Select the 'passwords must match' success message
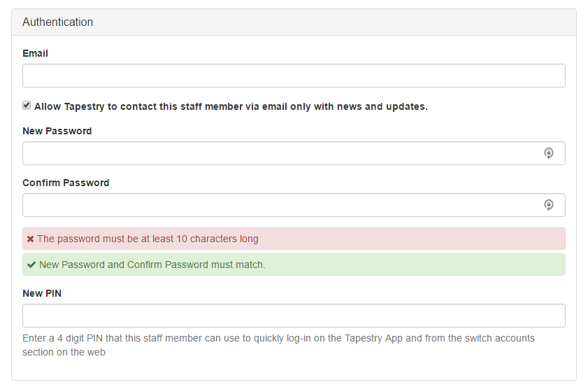Image resolution: width=588 pixels, height=387 pixels. pyautogui.click(x=152, y=265)
